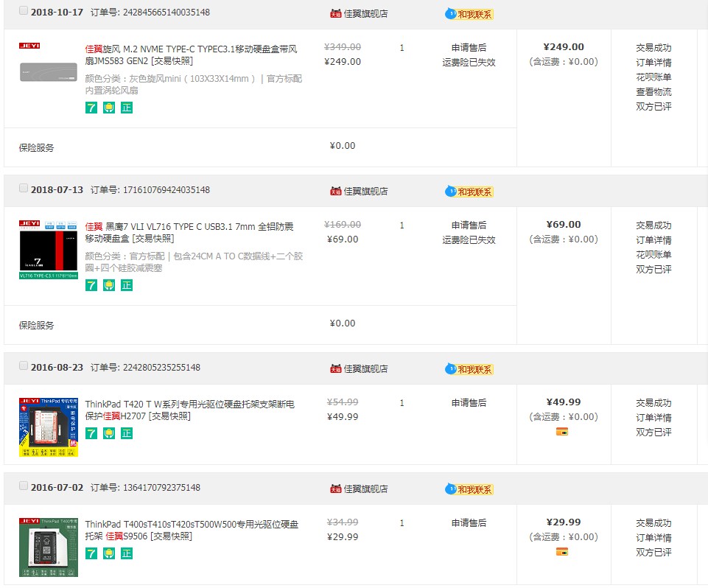Tick the checkbox for order dated 2018-07-13
Image resolution: width=708 pixels, height=588 pixels.
(24, 188)
